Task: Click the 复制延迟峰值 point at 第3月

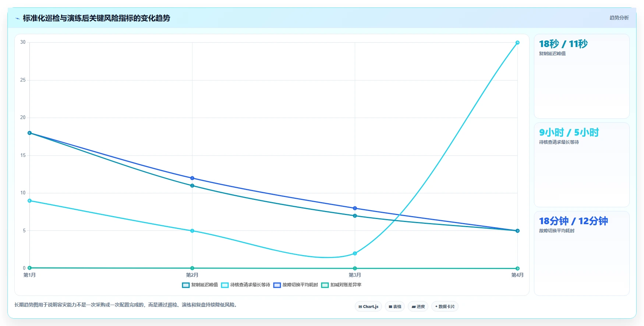Action: [355, 216]
